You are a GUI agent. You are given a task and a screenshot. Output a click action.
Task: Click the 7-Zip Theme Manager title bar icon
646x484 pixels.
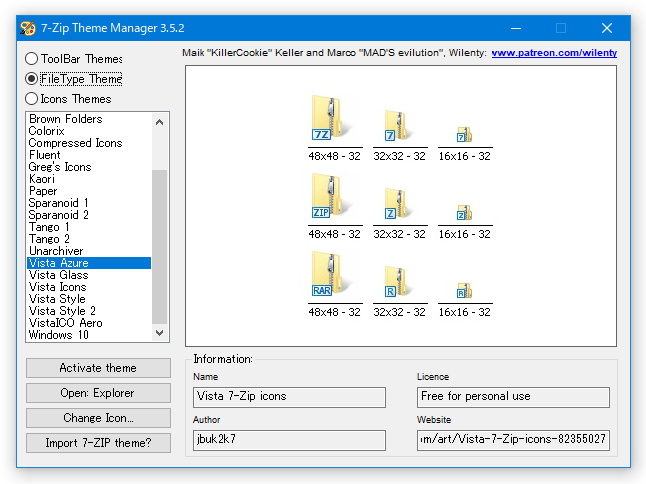pos(28,28)
